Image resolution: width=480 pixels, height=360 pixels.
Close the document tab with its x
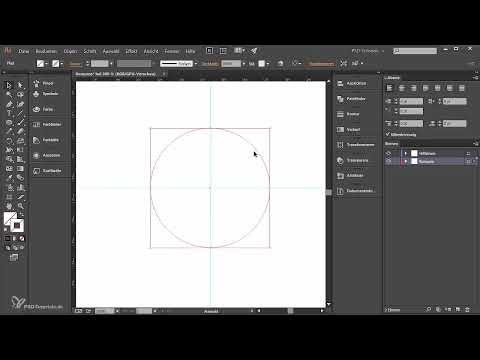point(164,74)
